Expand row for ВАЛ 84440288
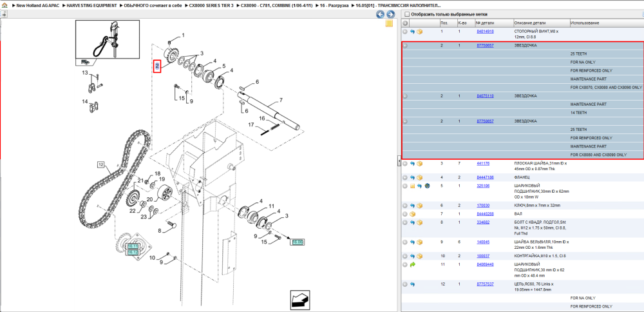 (405, 214)
